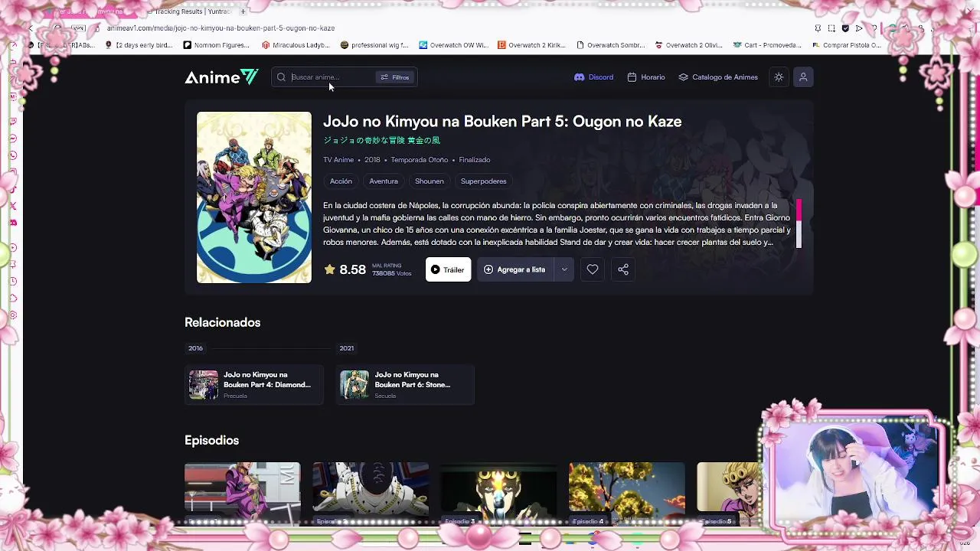Image resolution: width=980 pixels, height=551 pixels.
Task: Click the Episodio 4 thumbnail
Action: coord(626,494)
